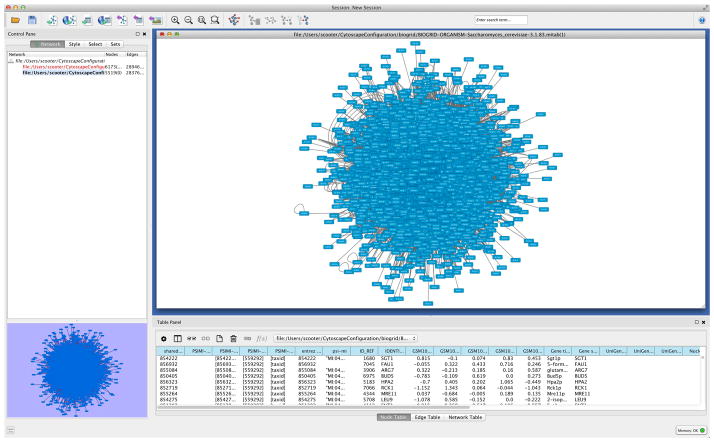Save the session using the floppy disk icon
714x442 pixels.
point(32,20)
